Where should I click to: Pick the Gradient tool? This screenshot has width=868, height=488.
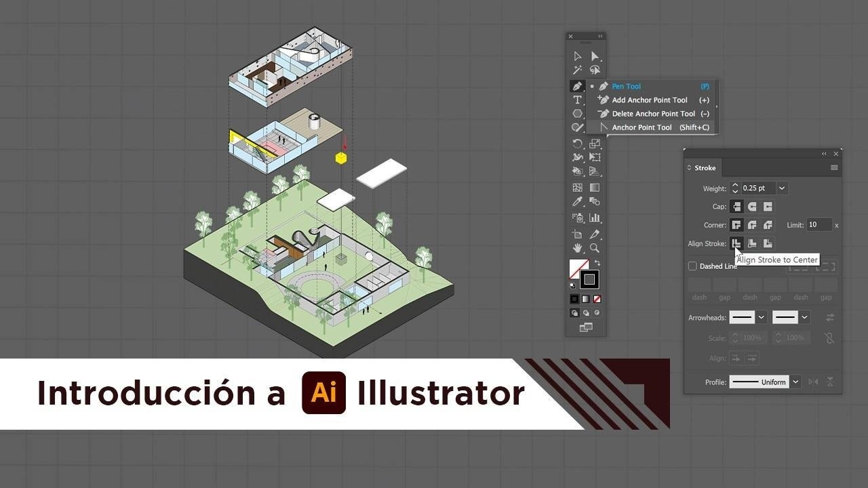[595, 188]
